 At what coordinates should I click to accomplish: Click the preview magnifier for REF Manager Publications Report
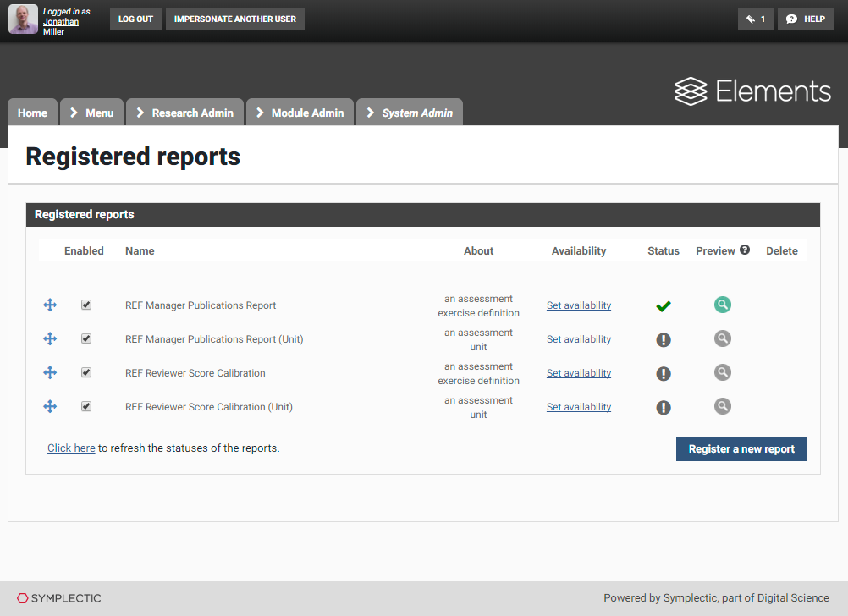click(x=722, y=305)
